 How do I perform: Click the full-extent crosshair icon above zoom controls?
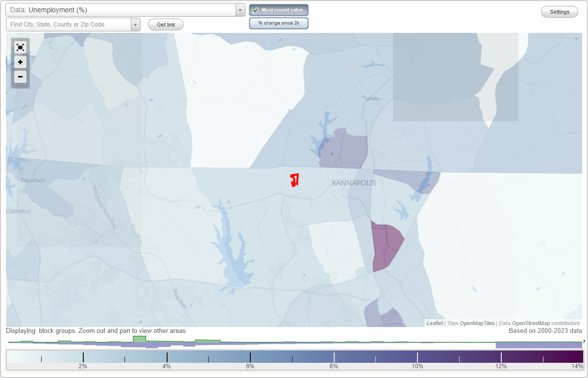tap(20, 47)
